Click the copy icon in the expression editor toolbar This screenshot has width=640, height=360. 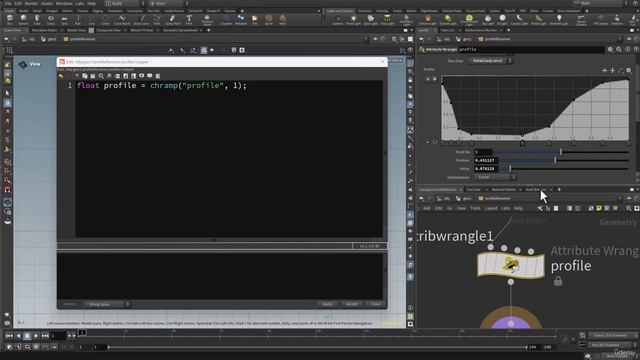pyautogui.click(x=84, y=76)
